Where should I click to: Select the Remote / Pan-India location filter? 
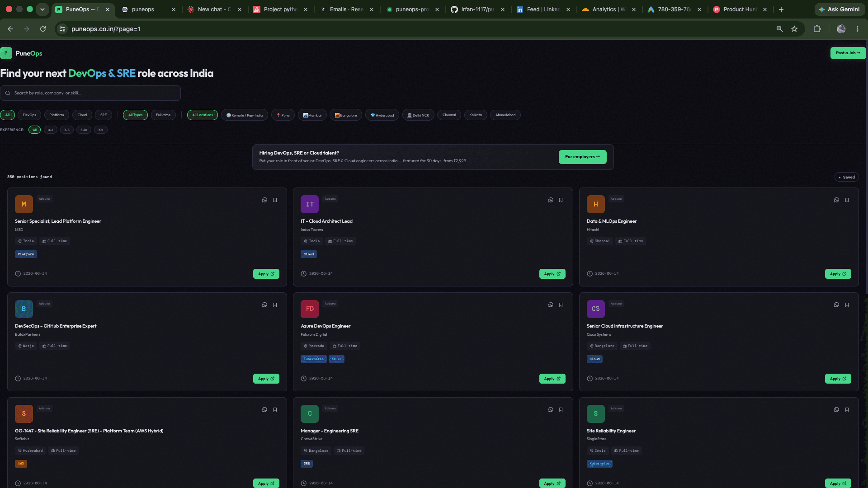[245, 115]
